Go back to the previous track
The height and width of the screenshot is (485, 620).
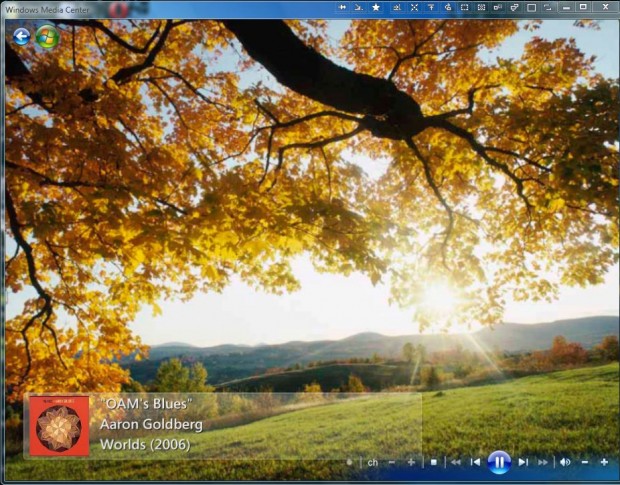tap(475, 462)
